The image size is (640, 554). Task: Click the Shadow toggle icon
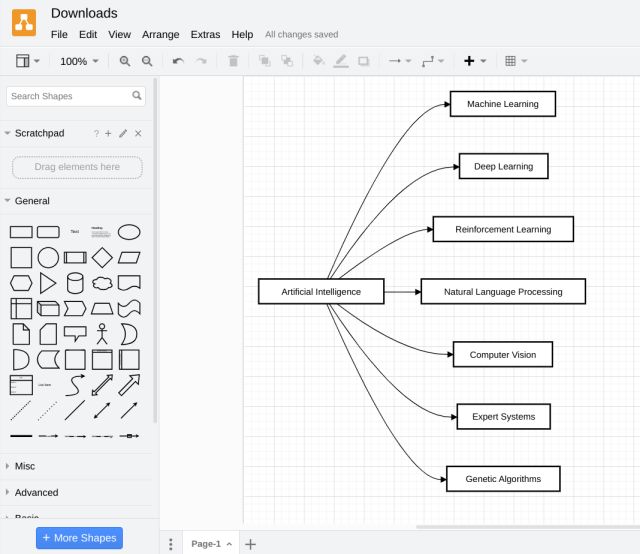363,61
